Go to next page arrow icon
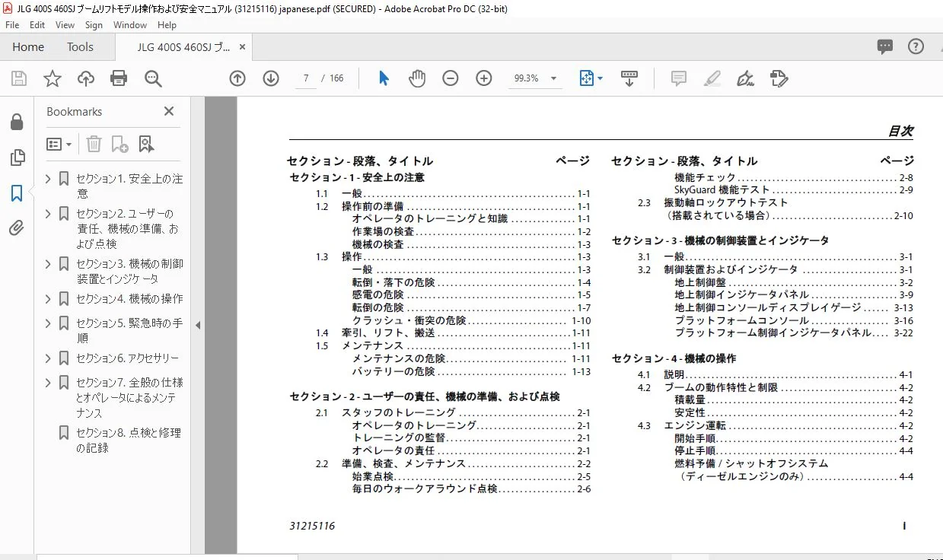The image size is (943, 560). click(x=271, y=78)
